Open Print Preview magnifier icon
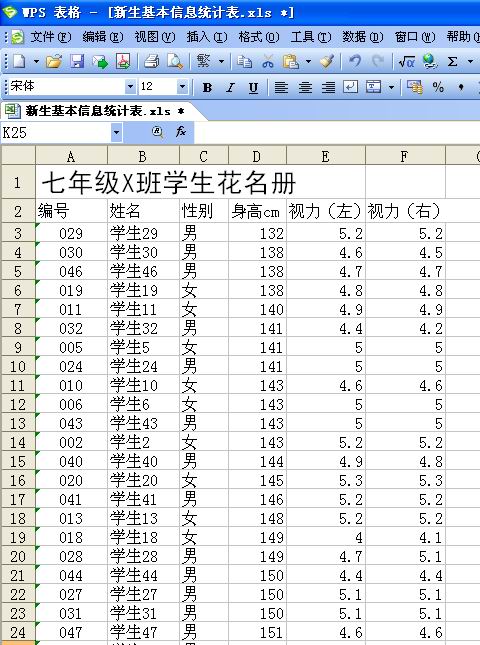This screenshot has height=645, width=480. tap(175, 62)
